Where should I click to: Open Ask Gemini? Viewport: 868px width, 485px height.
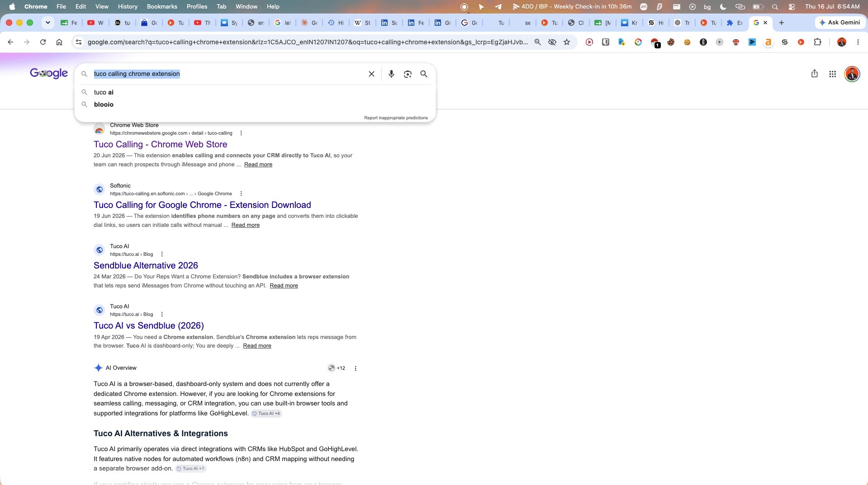[x=840, y=23]
